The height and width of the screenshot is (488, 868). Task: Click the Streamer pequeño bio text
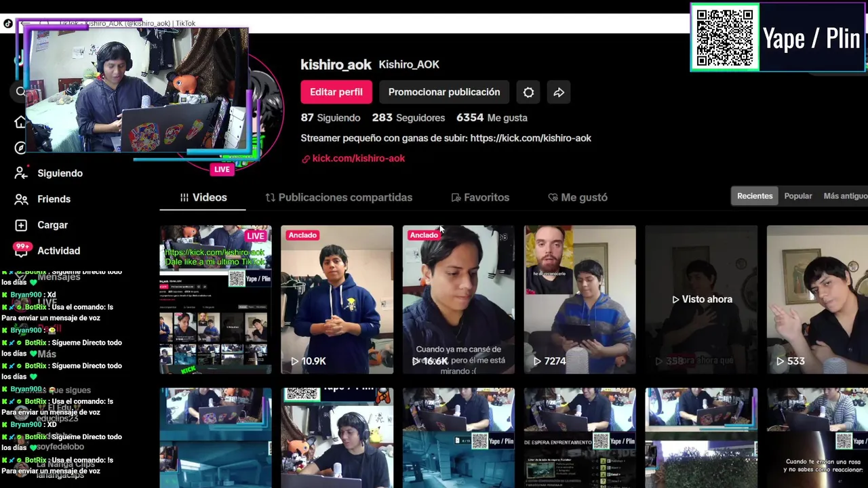tap(446, 138)
